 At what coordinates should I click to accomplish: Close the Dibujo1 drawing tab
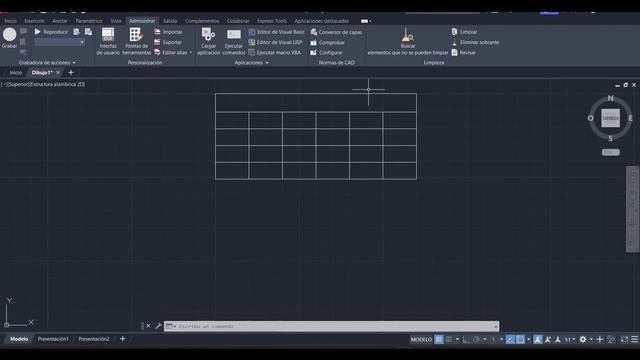coord(58,73)
